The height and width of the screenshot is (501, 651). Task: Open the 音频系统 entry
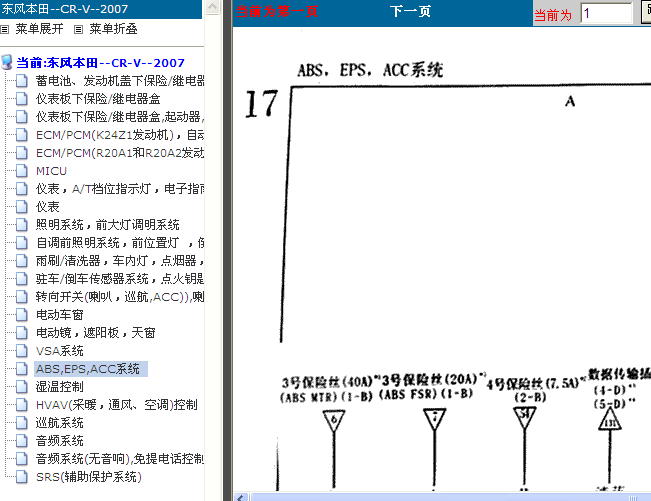coord(60,441)
